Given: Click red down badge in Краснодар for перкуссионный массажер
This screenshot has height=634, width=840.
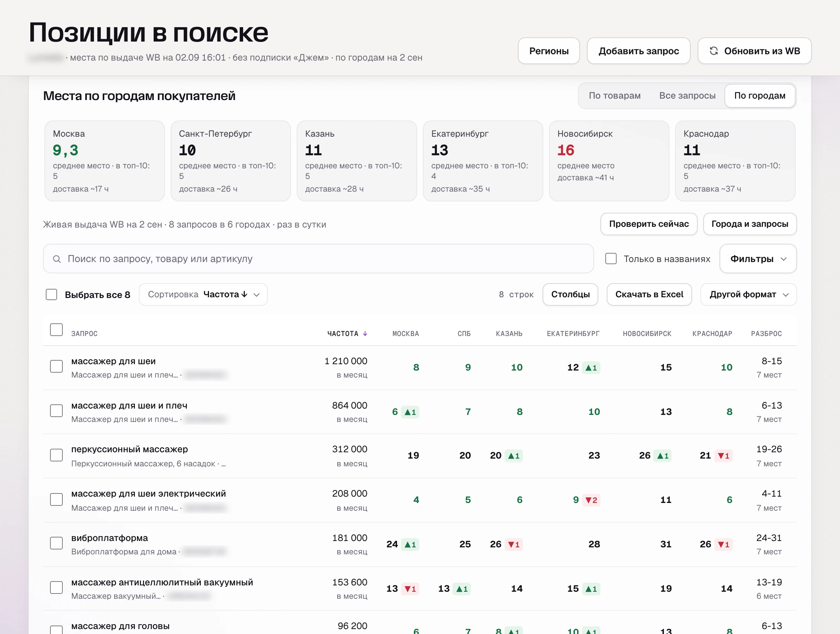Looking at the screenshot, I should tap(723, 455).
